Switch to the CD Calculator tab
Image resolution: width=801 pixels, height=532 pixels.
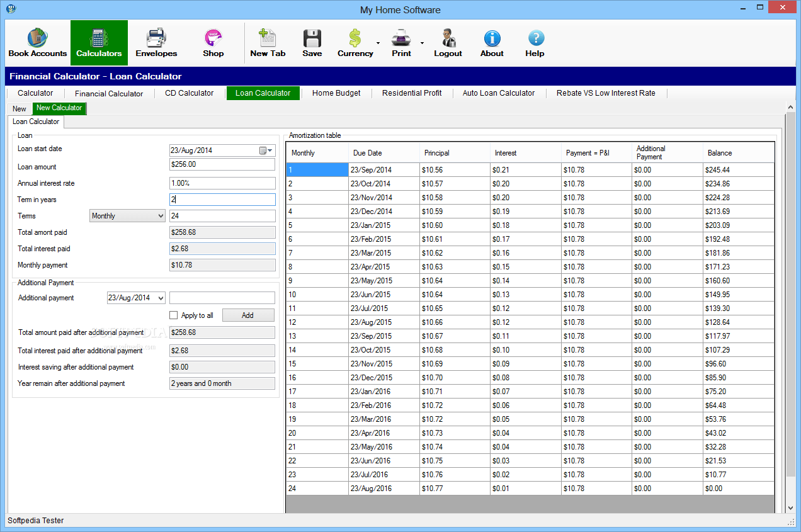click(190, 93)
